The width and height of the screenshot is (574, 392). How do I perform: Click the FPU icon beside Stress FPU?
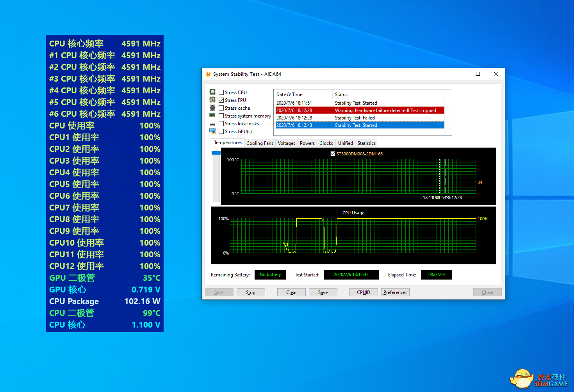[212, 100]
